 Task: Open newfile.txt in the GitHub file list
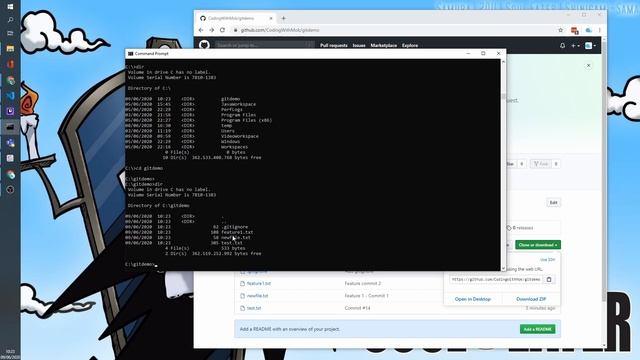point(257,296)
